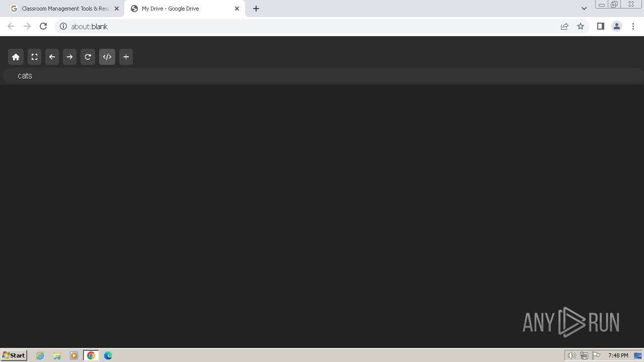
Task: Open the code inspector icon
Action: (x=107, y=57)
